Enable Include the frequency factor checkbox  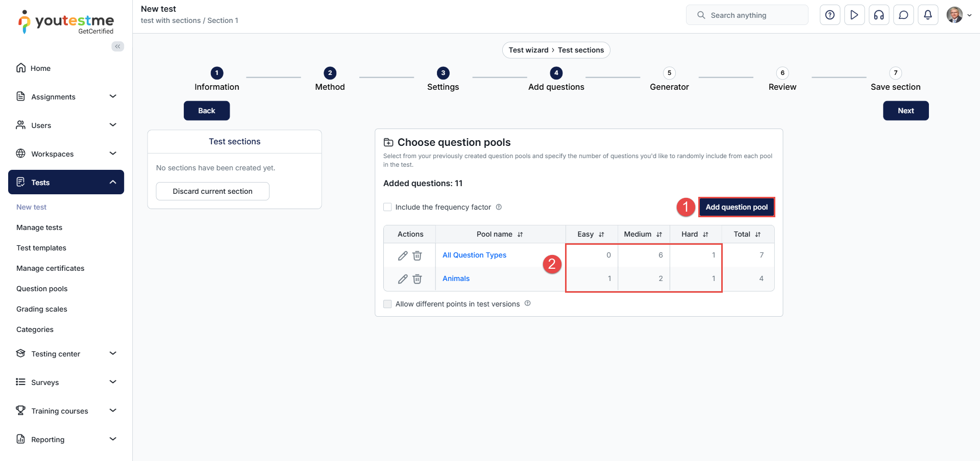coord(387,207)
